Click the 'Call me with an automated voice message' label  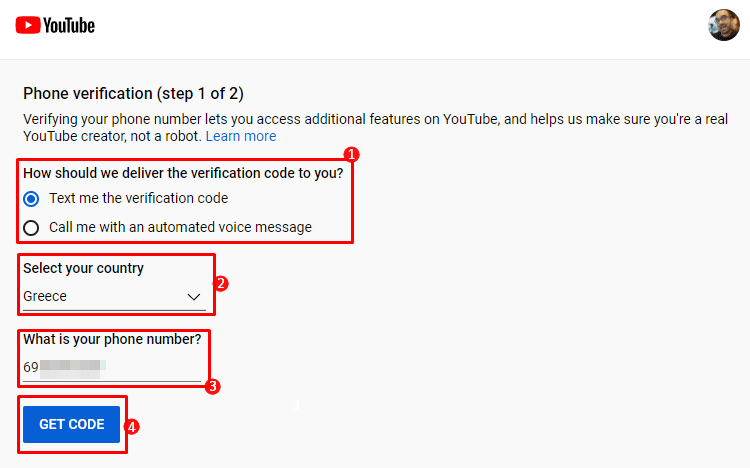(x=180, y=227)
